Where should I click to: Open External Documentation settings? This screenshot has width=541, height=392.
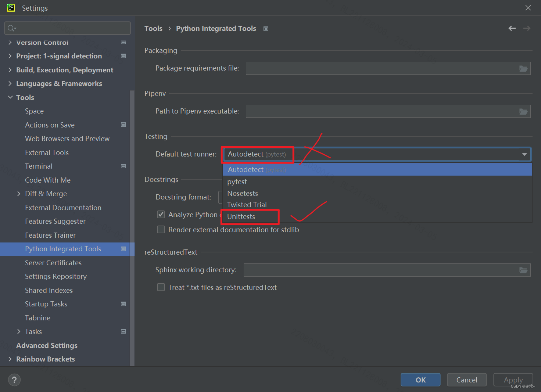coord(63,208)
